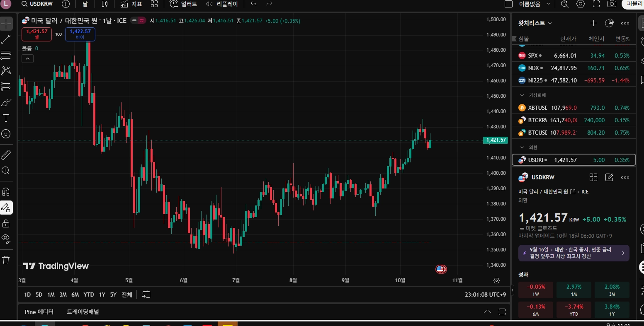
Task: Collapse the 가상화폐 watchlist section
Action: click(522, 95)
